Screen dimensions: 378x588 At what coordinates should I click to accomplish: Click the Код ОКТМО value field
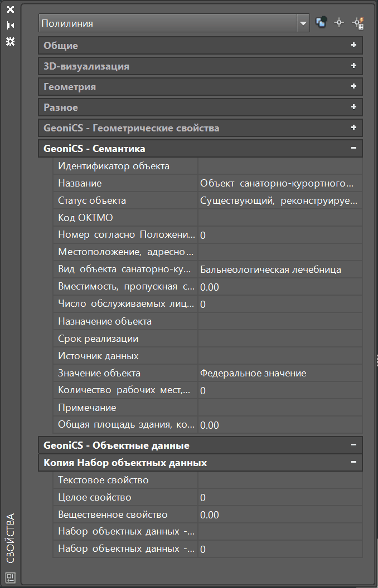point(280,218)
